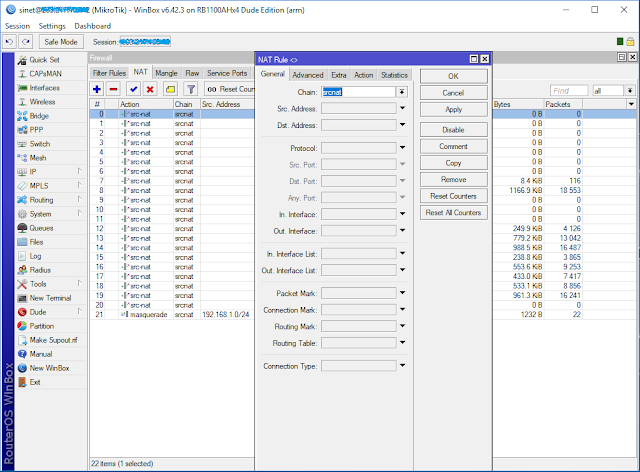
Task: Switch to the Mangle tab
Action: [x=166, y=73]
